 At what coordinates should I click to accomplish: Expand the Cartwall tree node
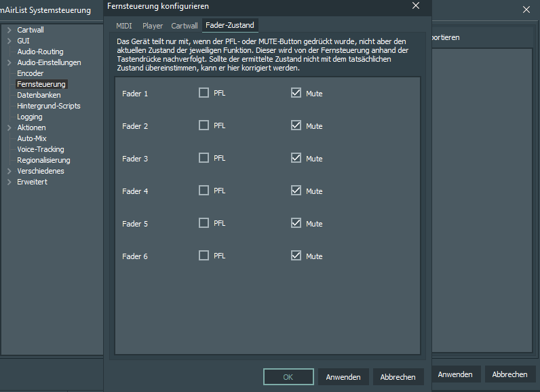point(9,30)
